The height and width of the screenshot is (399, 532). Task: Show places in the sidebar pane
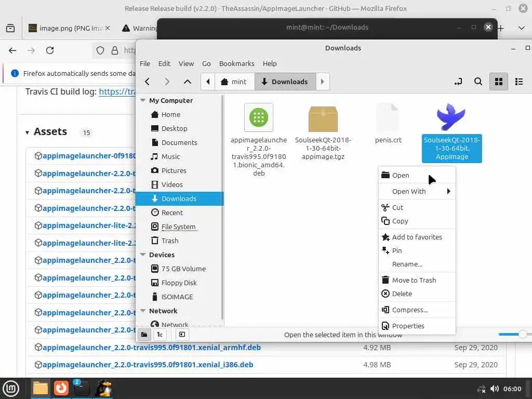144,335
